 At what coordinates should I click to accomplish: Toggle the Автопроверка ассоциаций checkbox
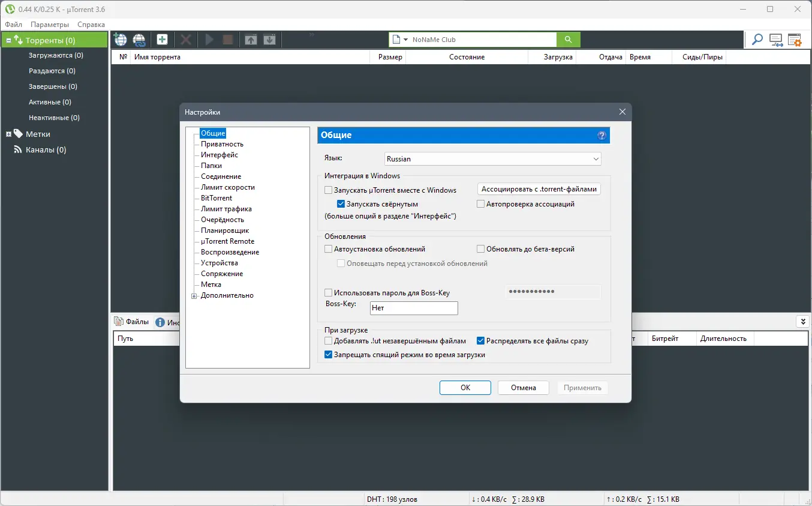click(x=480, y=204)
